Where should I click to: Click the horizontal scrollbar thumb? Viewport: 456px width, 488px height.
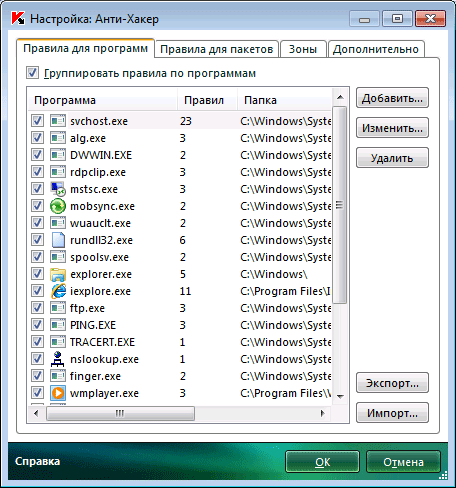pyautogui.click(x=120, y=413)
